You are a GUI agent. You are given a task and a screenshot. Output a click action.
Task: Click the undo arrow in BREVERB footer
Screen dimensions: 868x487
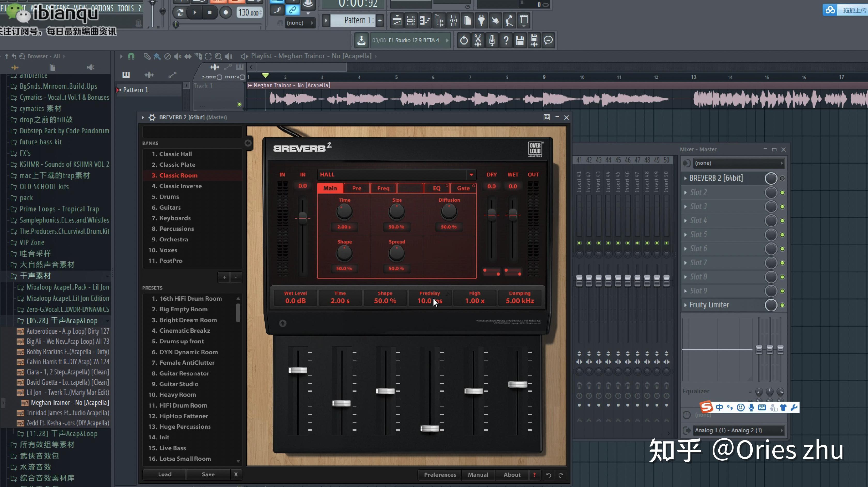(549, 475)
